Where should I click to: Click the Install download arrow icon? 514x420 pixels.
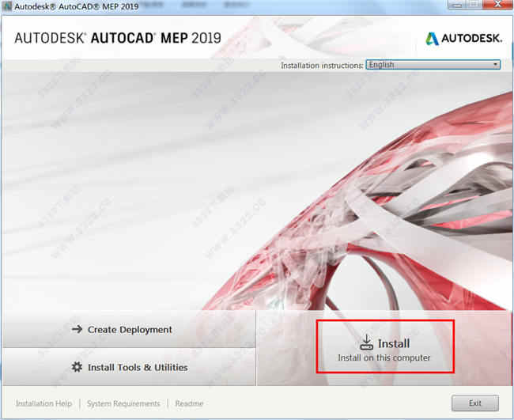click(x=366, y=342)
